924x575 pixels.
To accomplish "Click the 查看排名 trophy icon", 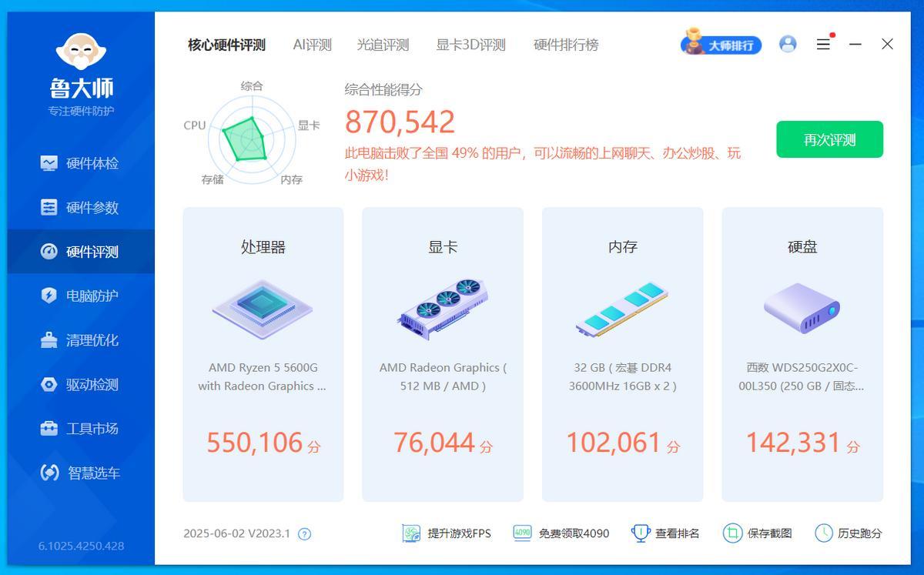I will click(641, 533).
